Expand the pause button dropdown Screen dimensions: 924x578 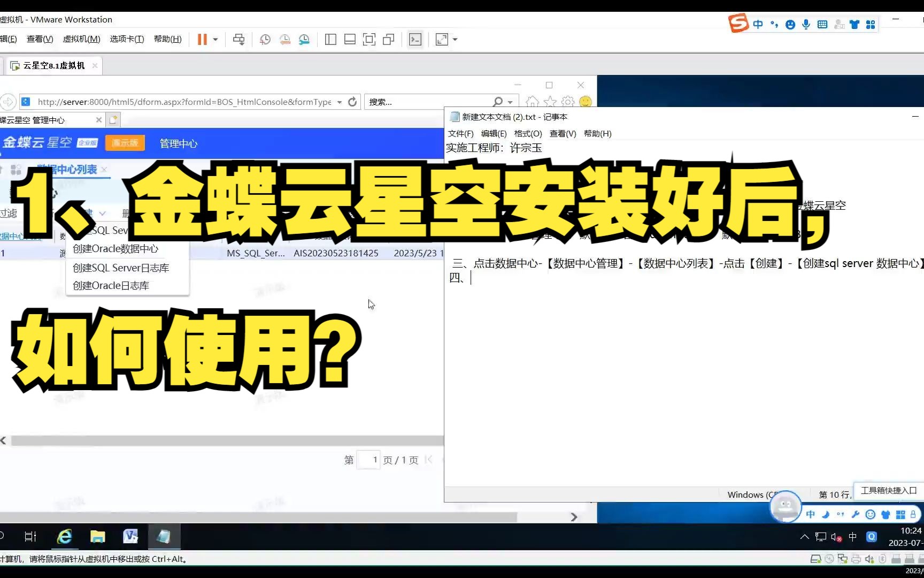click(215, 39)
